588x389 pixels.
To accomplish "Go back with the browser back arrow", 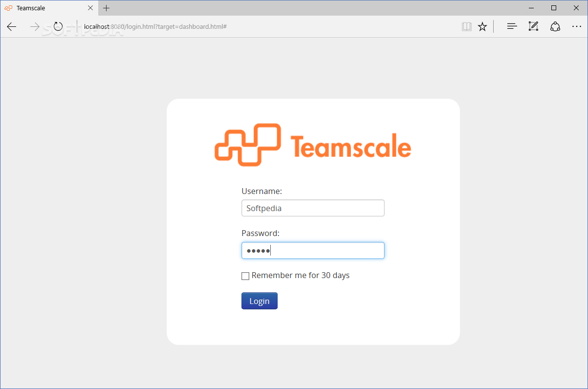I will click(12, 26).
